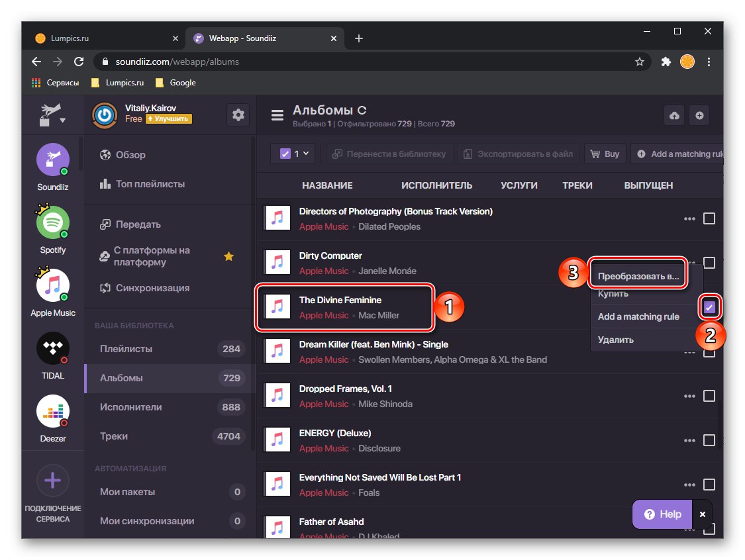This screenshot has width=745, height=560.
Task: Open the Передать section
Action: pyautogui.click(x=130, y=224)
